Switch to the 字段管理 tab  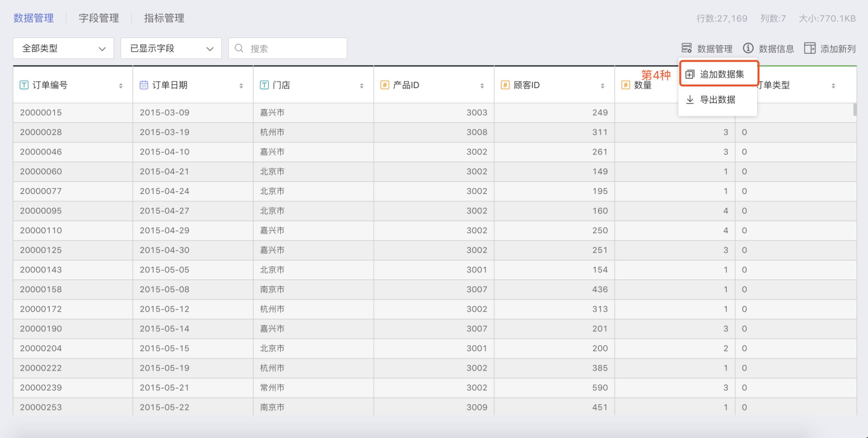coord(99,18)
